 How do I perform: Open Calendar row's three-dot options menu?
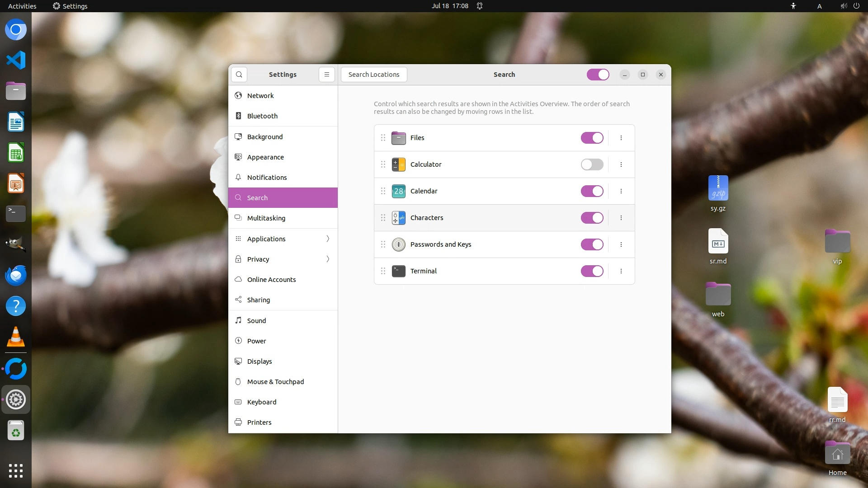click(621, 191)
